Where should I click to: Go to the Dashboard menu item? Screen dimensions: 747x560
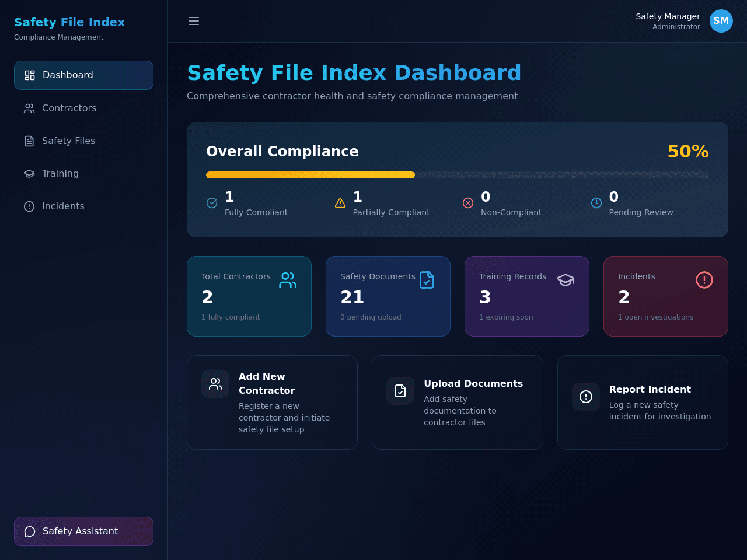83,75
